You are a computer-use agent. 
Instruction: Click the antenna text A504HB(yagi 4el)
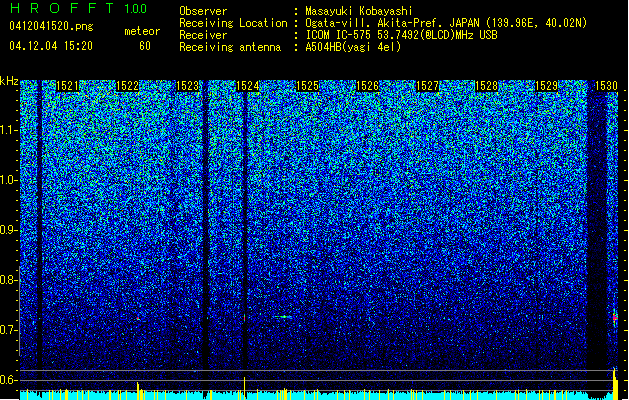click(353, 47)
